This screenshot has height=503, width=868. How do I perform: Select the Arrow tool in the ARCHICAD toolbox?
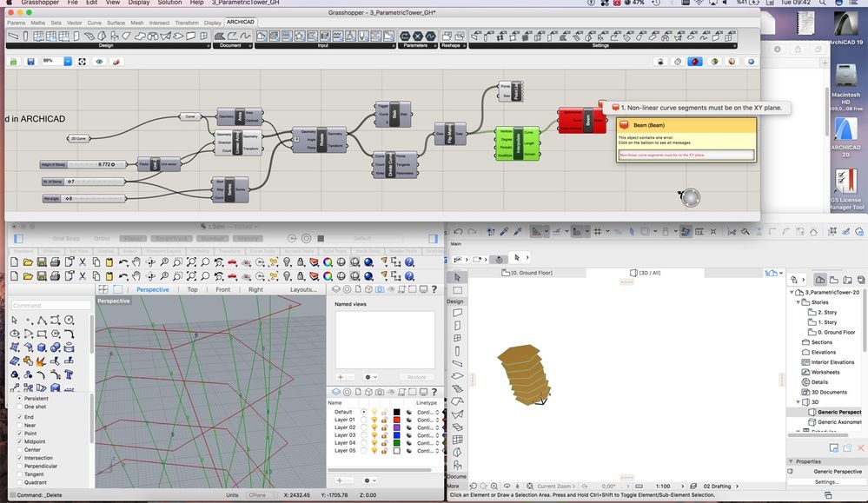pos(458,276)
